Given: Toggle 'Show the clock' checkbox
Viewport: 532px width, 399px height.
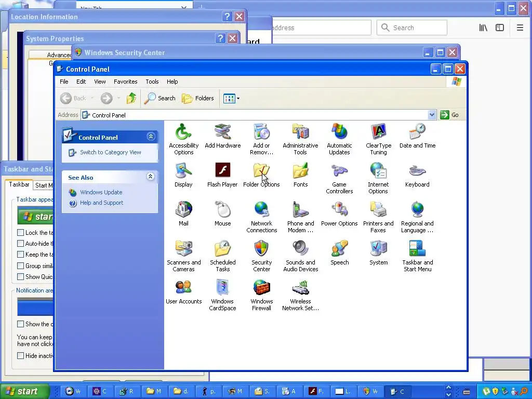Looking at the screenshot, I should (x=20, y=324).
